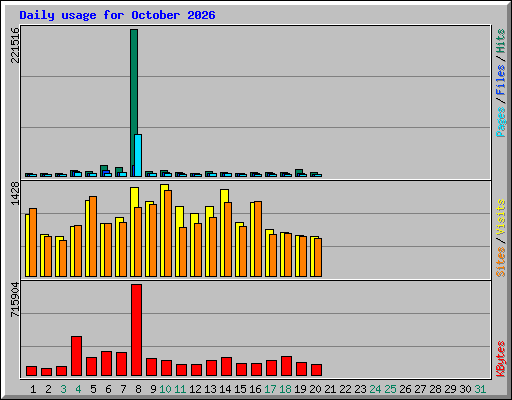Select the red KBytes bar for day 4
512x400 pixels.
pyautogui.click(x=76, y=356)
